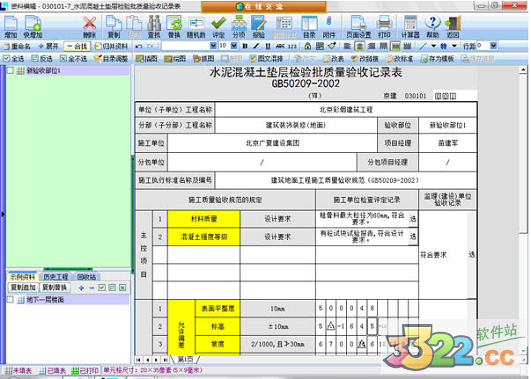Viewport: 531px width, 379px height.
Task: Click the 抓图 (Capture image) icon
Action: pos(204,59)
